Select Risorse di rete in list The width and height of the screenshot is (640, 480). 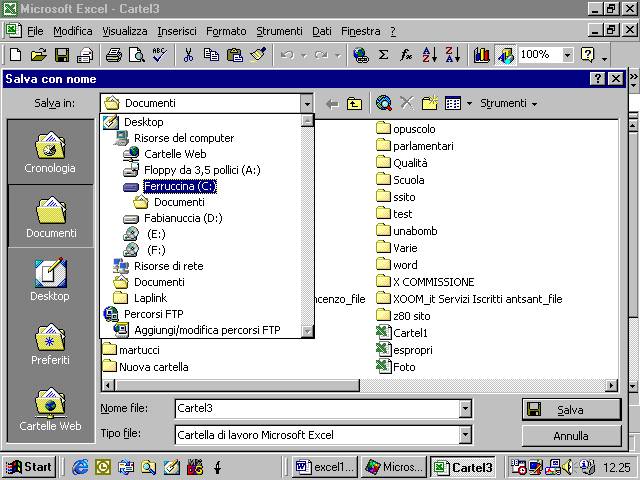pyautogui.click(x=169, y=266)
